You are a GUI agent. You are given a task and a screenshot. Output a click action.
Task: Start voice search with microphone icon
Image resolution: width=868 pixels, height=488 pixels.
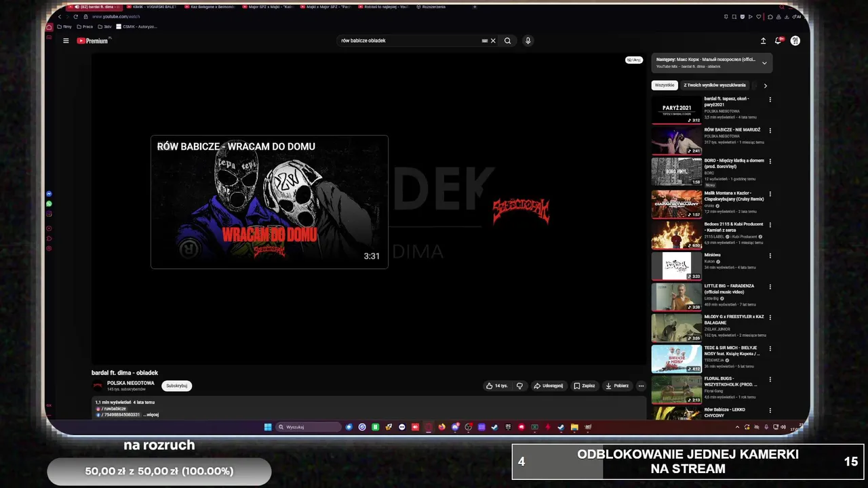(x=528, y=41)
